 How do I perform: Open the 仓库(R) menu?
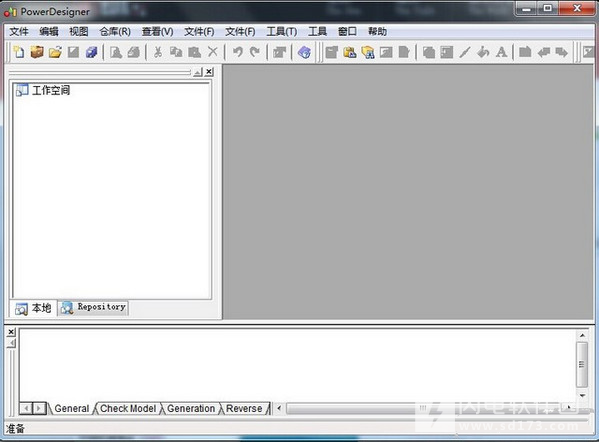pos(115,31)
